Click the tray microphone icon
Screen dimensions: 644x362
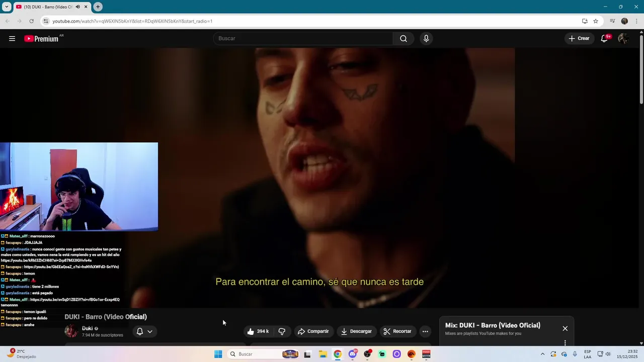coord(575,354)
